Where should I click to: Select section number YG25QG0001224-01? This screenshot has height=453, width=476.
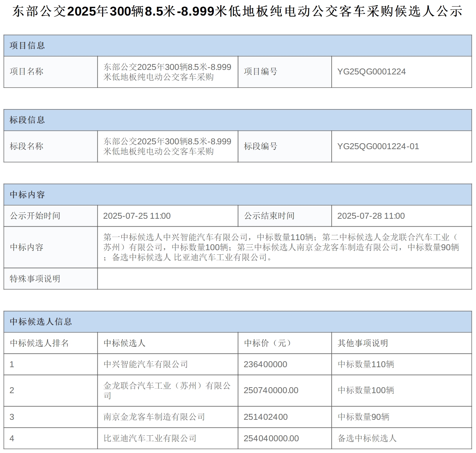[x=378, y=146]
